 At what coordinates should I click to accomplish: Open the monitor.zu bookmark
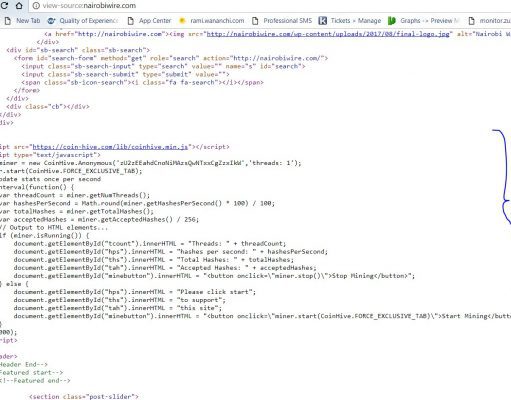[x=489, y=21]
